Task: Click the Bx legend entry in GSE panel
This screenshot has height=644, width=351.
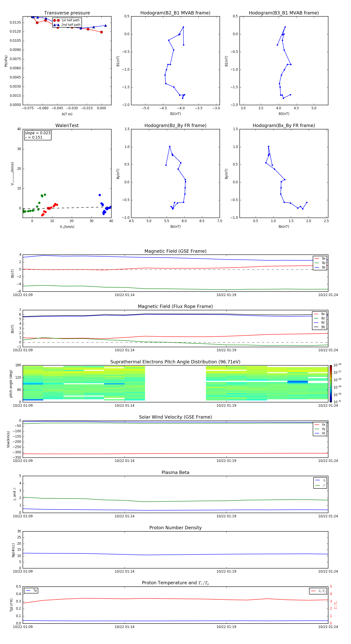Action: [320, 259]
